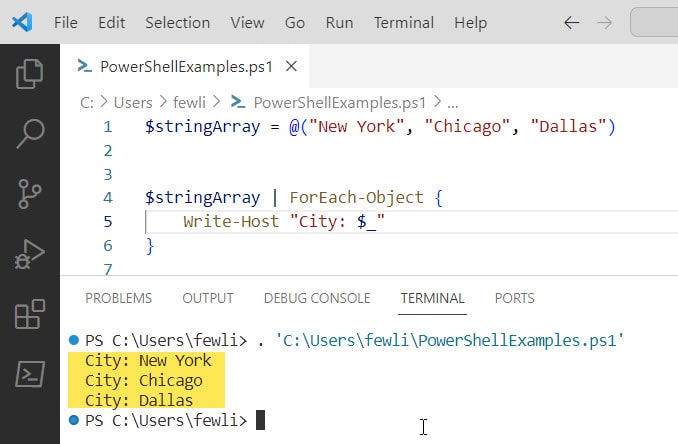Click the last terminal prompt PS C:\Users\fewli>

pyautogui.click(x=166, y=420)
